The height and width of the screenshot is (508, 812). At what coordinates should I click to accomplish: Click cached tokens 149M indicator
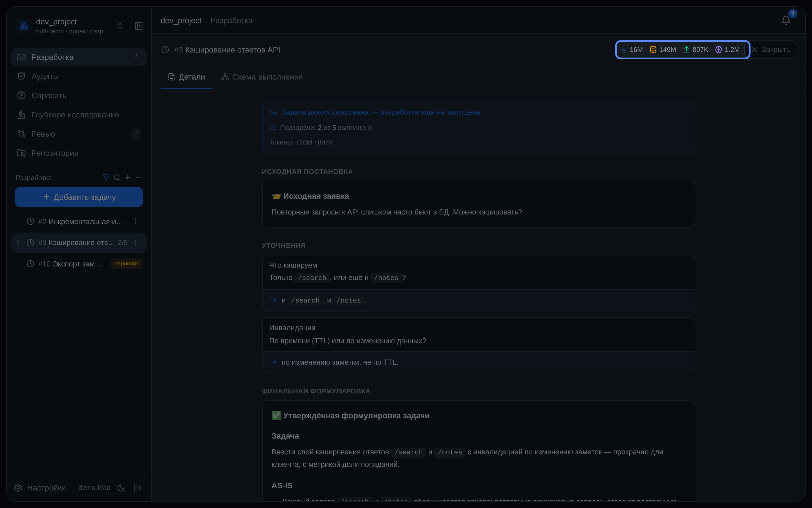pyautogui.click(x=663, y=50)
